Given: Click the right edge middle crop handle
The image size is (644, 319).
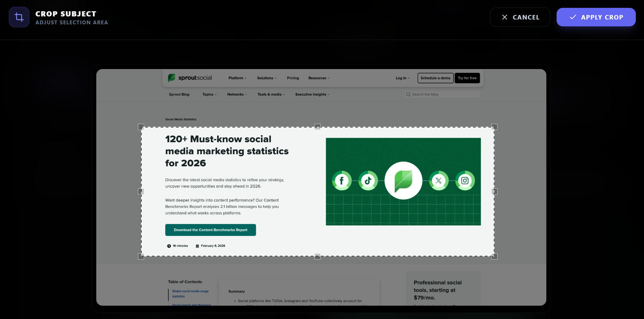Looking at the screenshot, I should point(494,191).
